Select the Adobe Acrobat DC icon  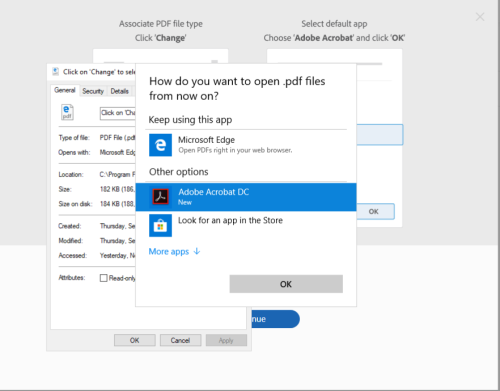coord(160,197)
